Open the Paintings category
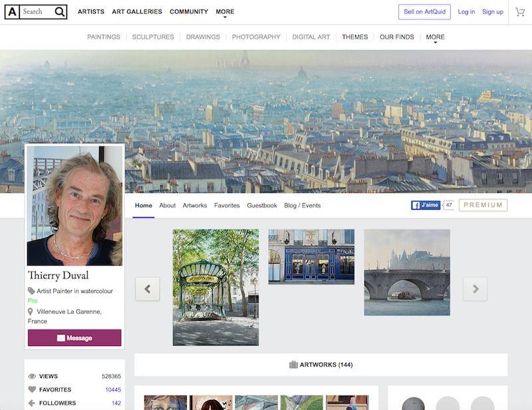This screenshot has width=532, height=410. [x=104, y=37]
